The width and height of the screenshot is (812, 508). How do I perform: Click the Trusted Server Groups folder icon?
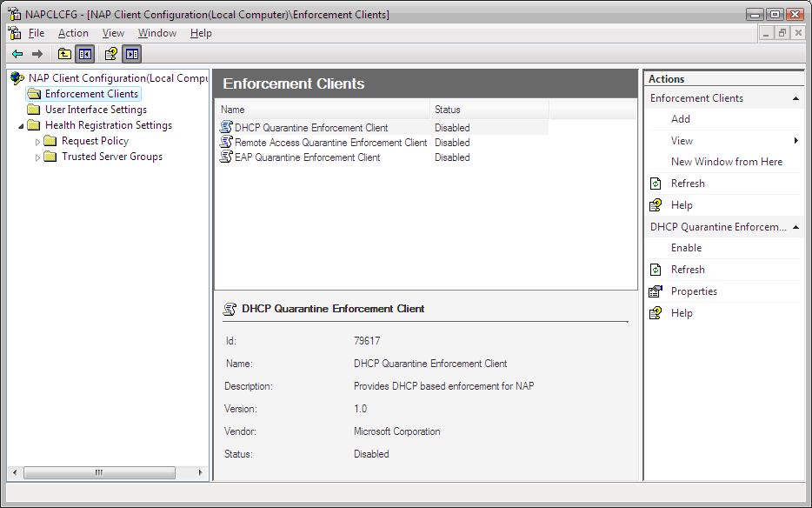pyautogui.click(x=50, y=157)
